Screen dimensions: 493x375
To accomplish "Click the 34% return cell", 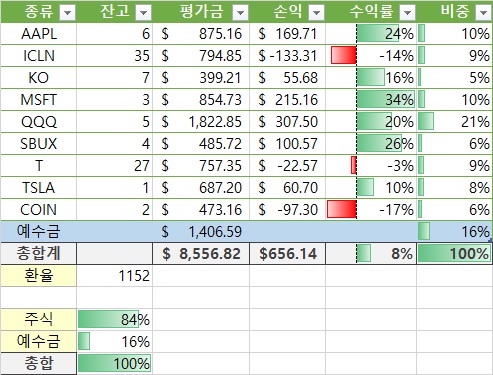I will [371, 100].
